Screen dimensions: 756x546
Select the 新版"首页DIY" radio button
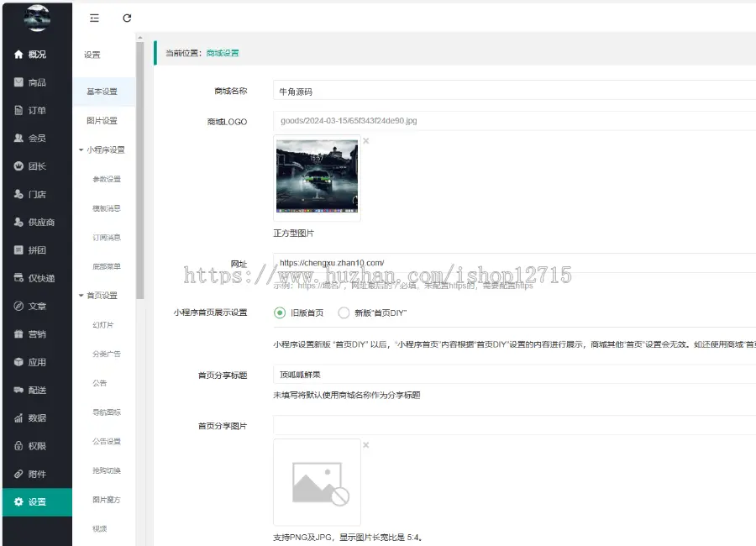coord(344,312)
